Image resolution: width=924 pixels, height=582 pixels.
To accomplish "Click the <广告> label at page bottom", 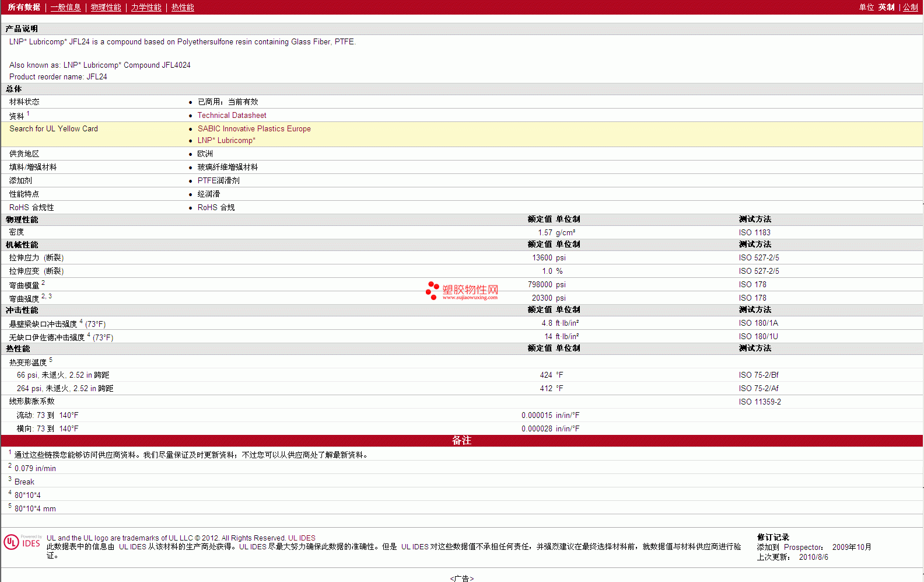I will click(x=461, y=578).
